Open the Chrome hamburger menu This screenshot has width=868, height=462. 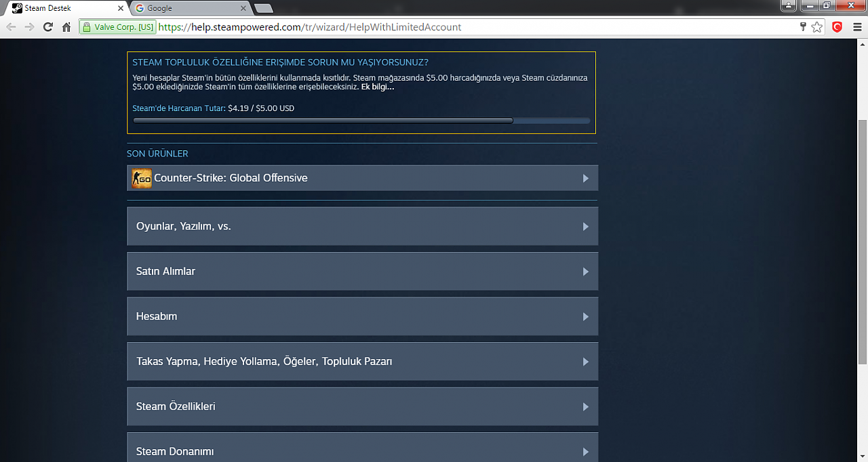tap(857, 27)
